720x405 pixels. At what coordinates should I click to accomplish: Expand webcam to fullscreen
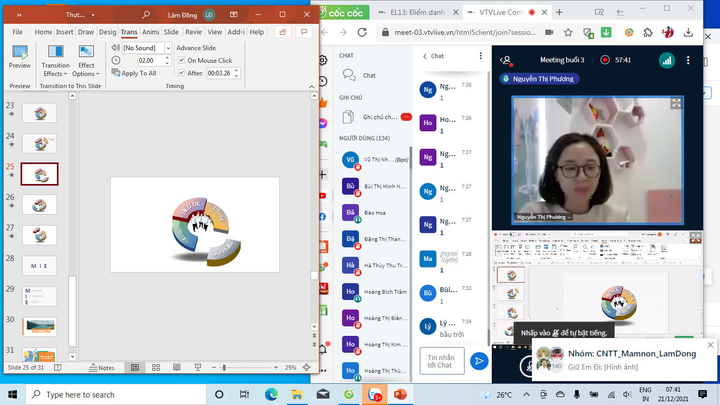pos(677,102)
